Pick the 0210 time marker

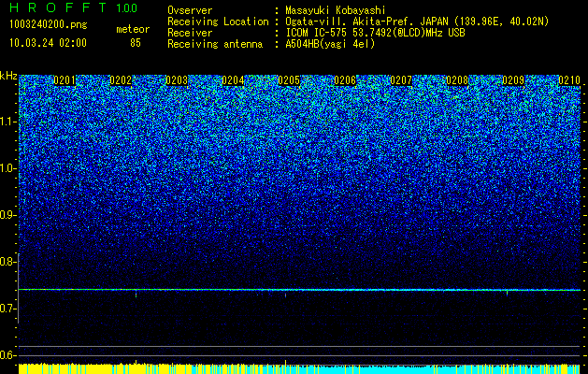coord(569,80)
